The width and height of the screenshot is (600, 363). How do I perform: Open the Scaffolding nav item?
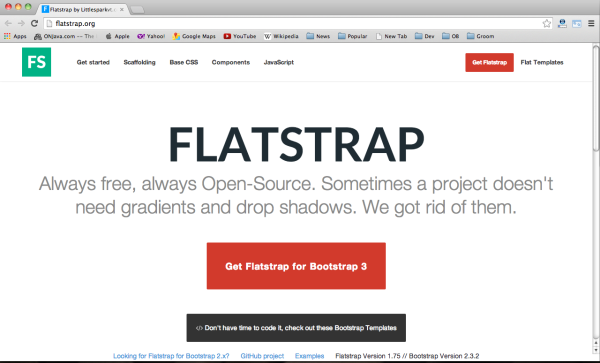pos(139,62)
